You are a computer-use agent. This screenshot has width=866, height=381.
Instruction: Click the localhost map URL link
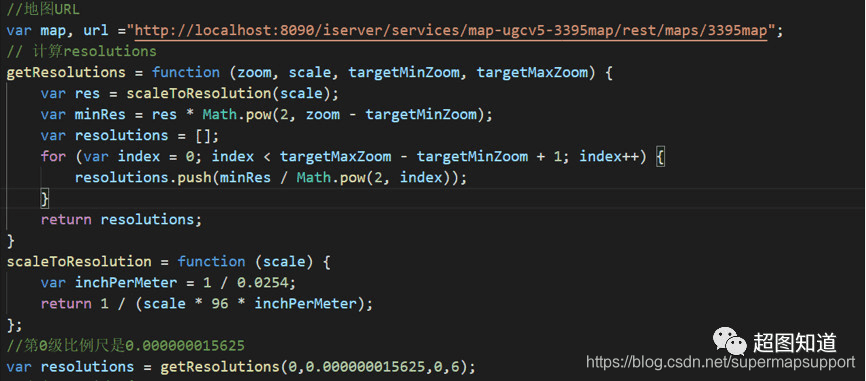pos(451,30)
